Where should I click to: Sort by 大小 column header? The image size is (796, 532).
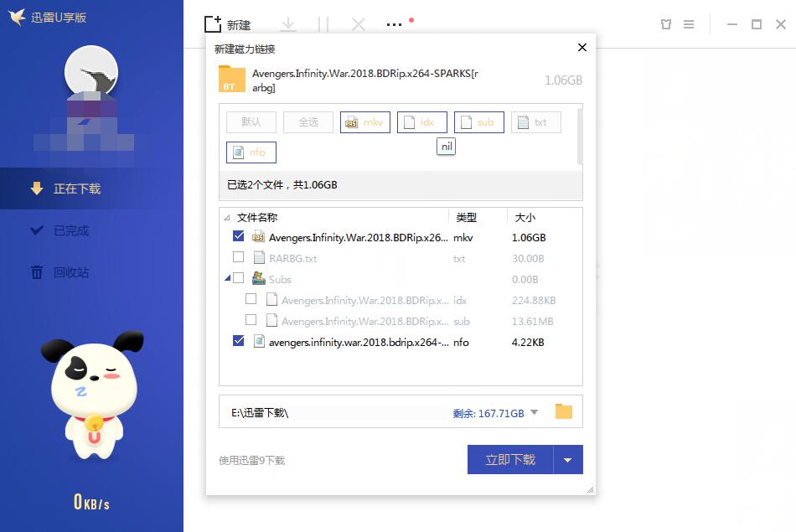coord(525,217)
